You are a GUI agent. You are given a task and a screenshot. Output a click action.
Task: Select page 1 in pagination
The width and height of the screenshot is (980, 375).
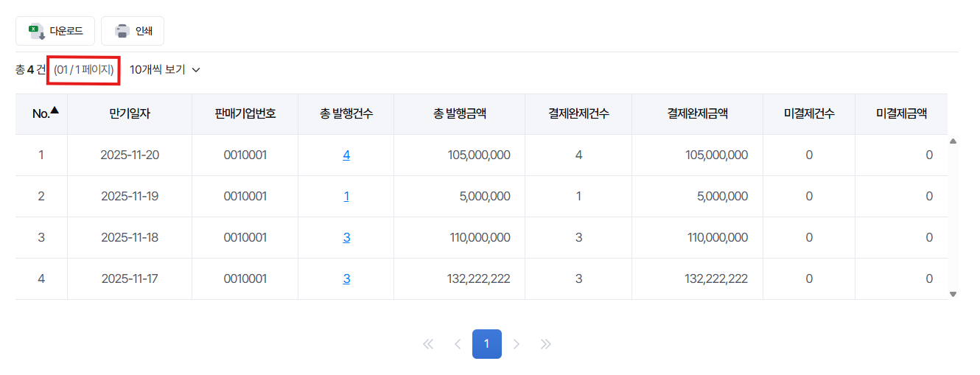click(487, 344)
